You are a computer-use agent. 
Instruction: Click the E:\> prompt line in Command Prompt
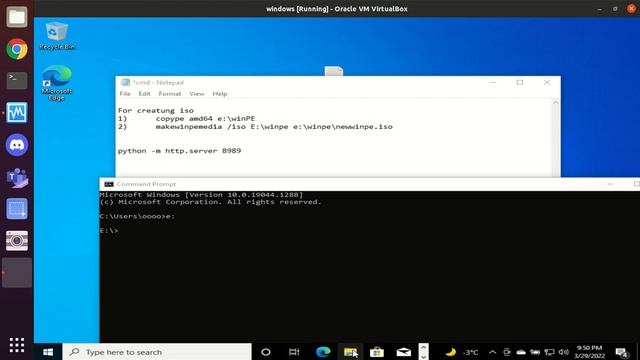109,231
